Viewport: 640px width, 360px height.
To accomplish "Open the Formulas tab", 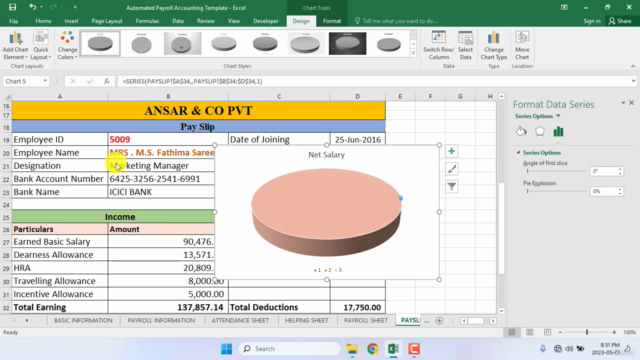I will 147,21.
